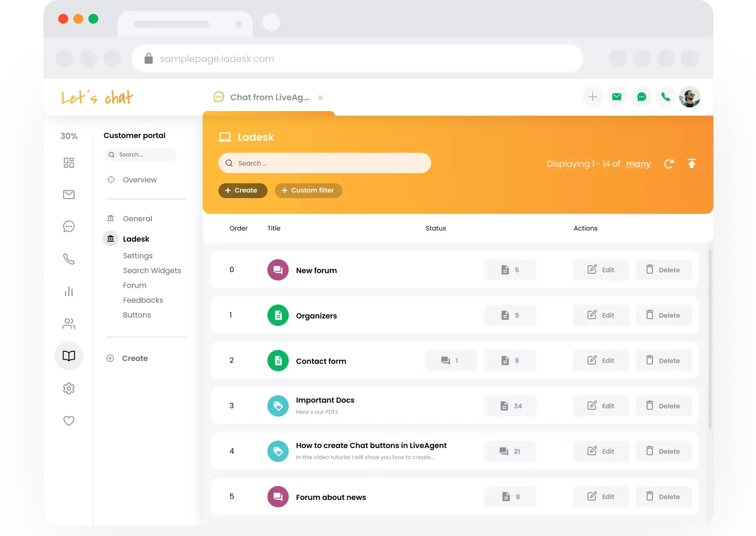Click the list's vertical scrollbar

(x=710, y=339)
